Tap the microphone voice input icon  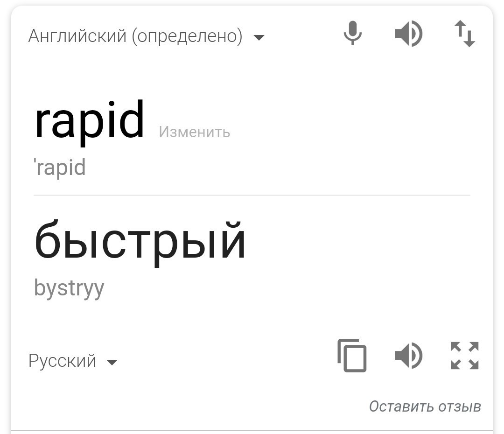pyautogui.click(x=352, y=34)
